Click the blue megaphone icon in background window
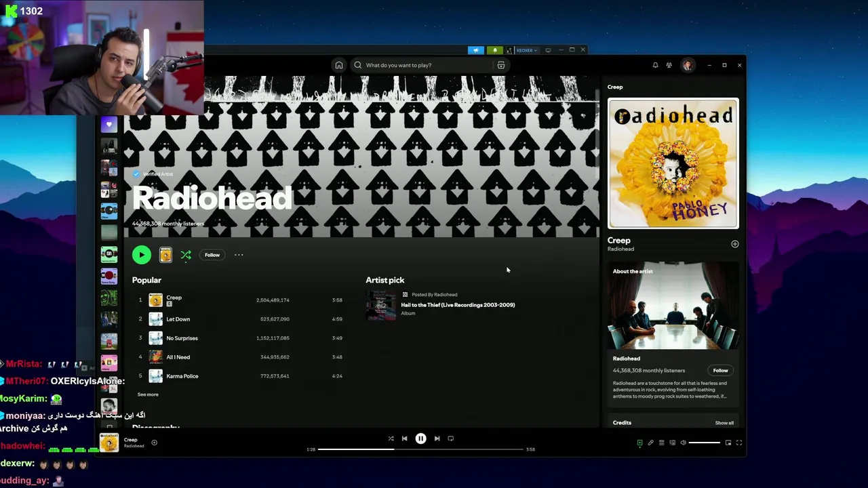Image resolution: width=868 pixels, height=488 pixels. tap(476, 50)
